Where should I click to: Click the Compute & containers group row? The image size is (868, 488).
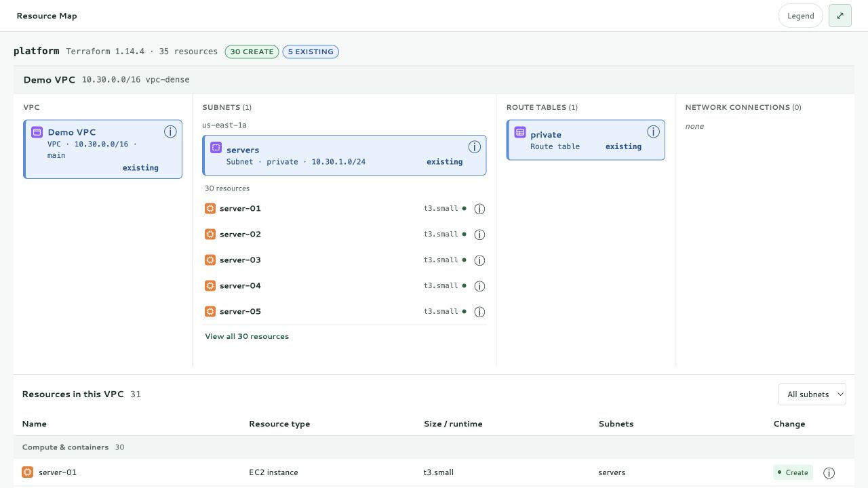coord(434,447)
